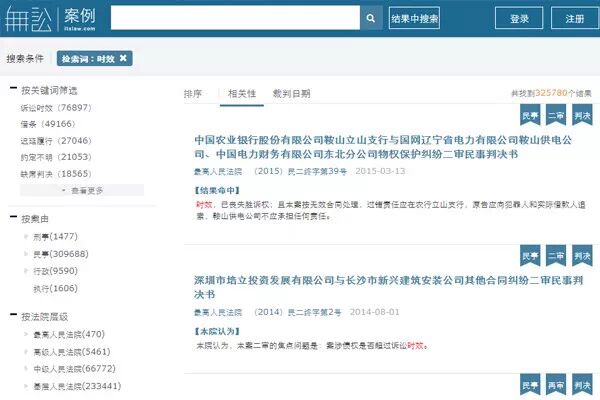Select 最高人民法院(470) court level
Viewport: 600px width, 400px height.
click(69, 334)
